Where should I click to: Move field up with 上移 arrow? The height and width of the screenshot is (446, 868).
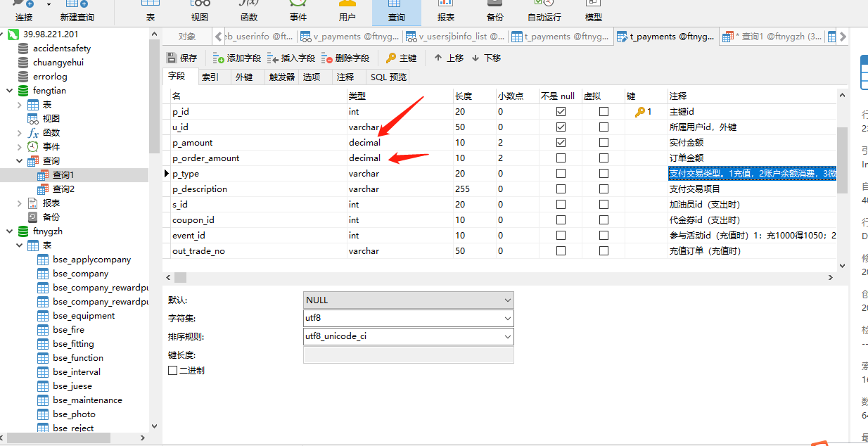438,58
